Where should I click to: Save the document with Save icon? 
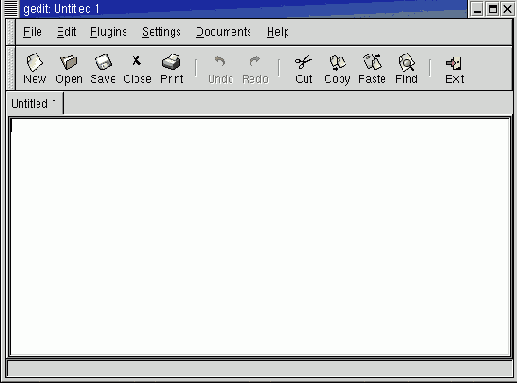(103, 69)
